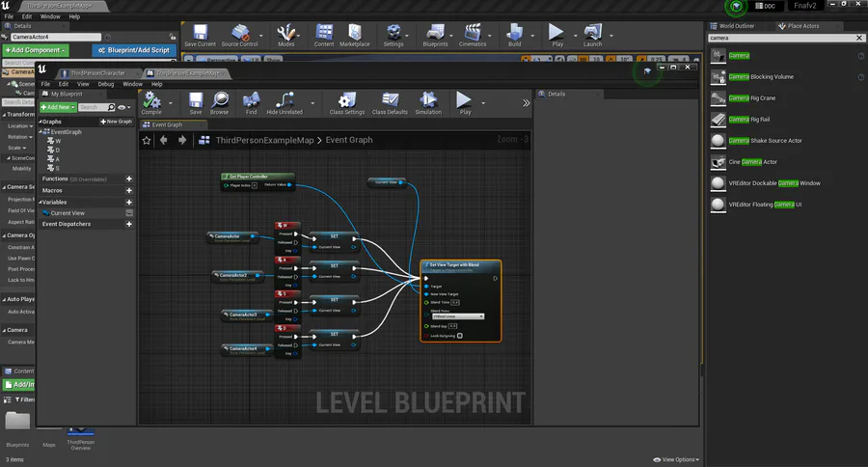Click the Browse magnifier icon
This screenshot has width=868, height=467.
coord(219,103)
